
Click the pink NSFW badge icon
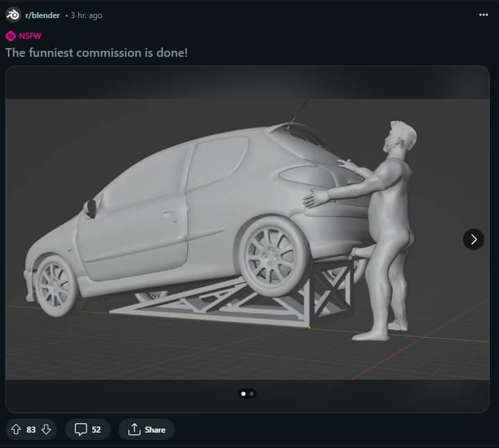[x=10, y=36]
